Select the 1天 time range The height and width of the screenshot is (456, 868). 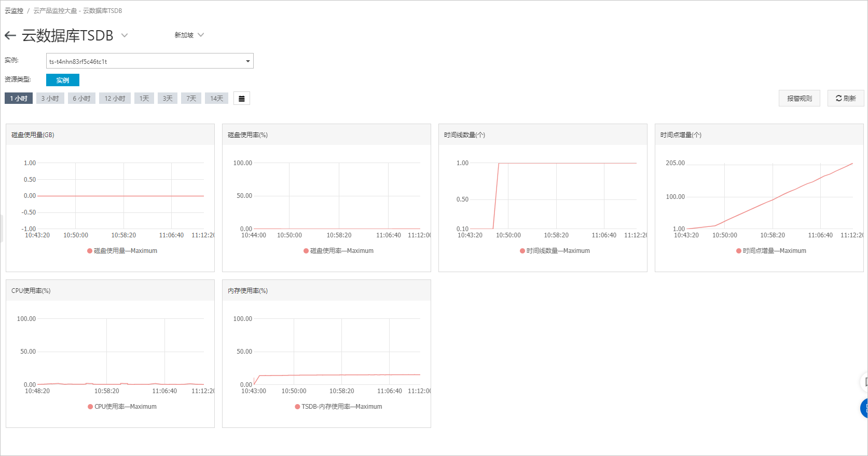[144, 98]
